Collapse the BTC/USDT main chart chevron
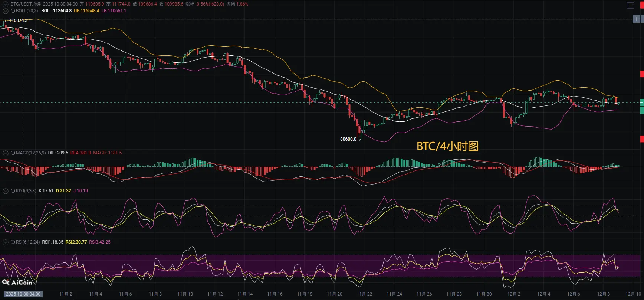This screenshot has width=644, height=300. pos(6,4)
